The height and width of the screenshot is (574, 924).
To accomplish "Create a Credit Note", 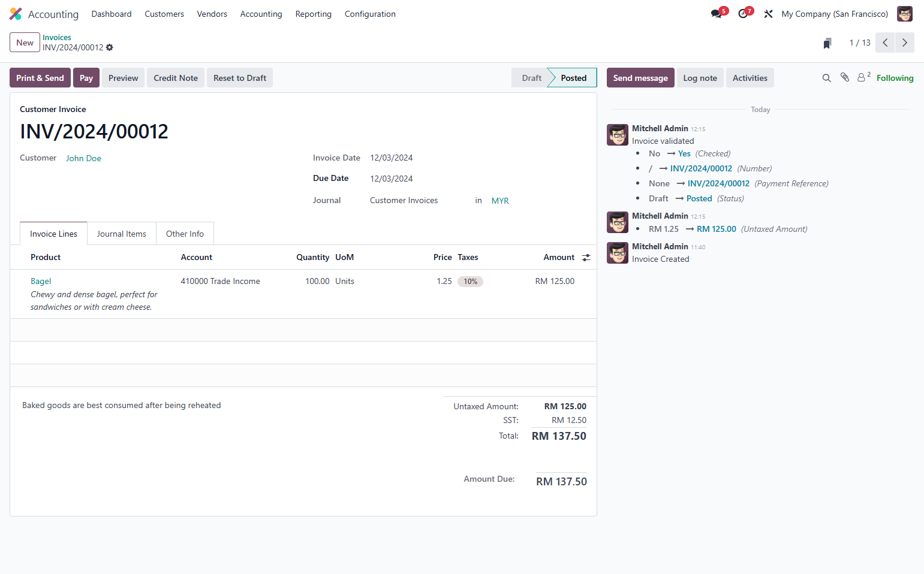I will click(176, 78).
